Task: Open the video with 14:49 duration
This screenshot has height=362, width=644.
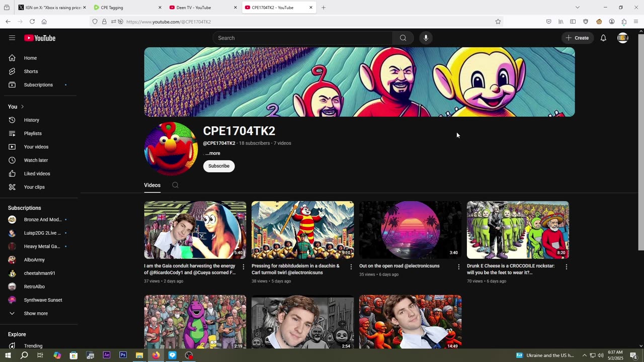Action: point(410,322)
